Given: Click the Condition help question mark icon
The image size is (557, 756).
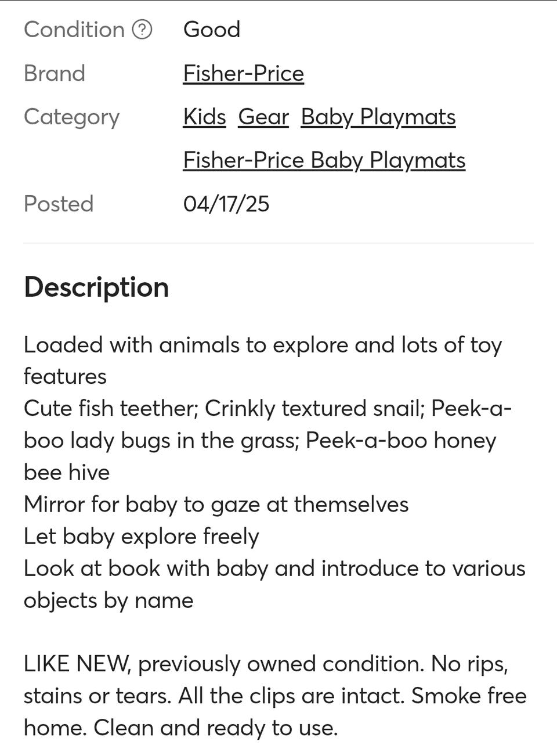Looking at the screenshot, I should (142, 30).
